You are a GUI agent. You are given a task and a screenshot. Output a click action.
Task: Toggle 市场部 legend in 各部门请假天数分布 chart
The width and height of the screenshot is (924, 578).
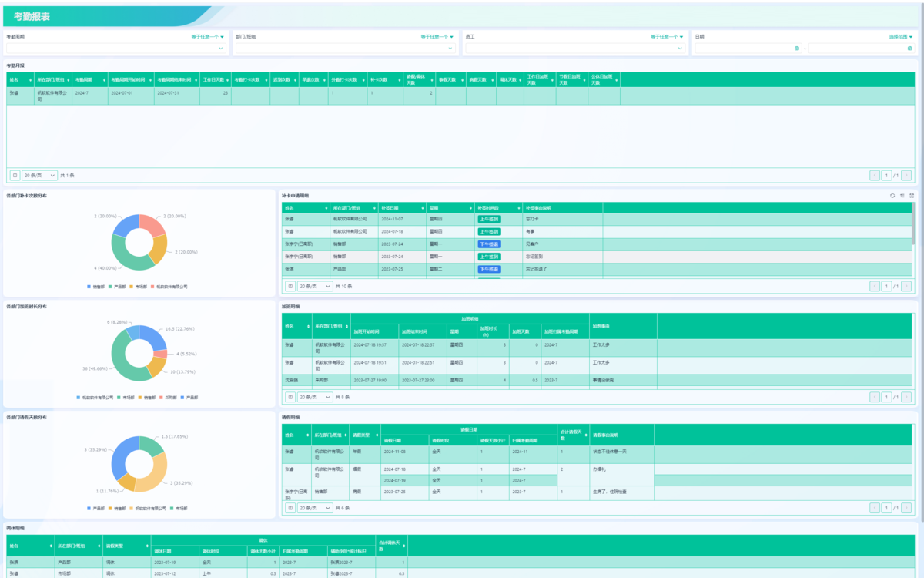pos(181,509)
